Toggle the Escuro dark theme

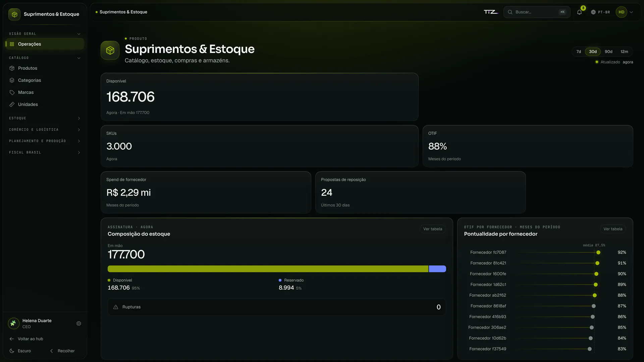[x=21, y=351]
